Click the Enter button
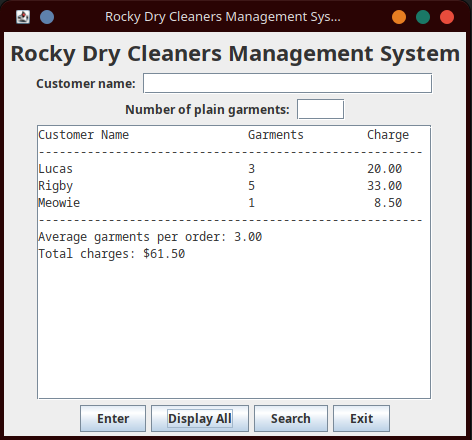This screenshot has height=440, width=472. click(x=113, y=418)
